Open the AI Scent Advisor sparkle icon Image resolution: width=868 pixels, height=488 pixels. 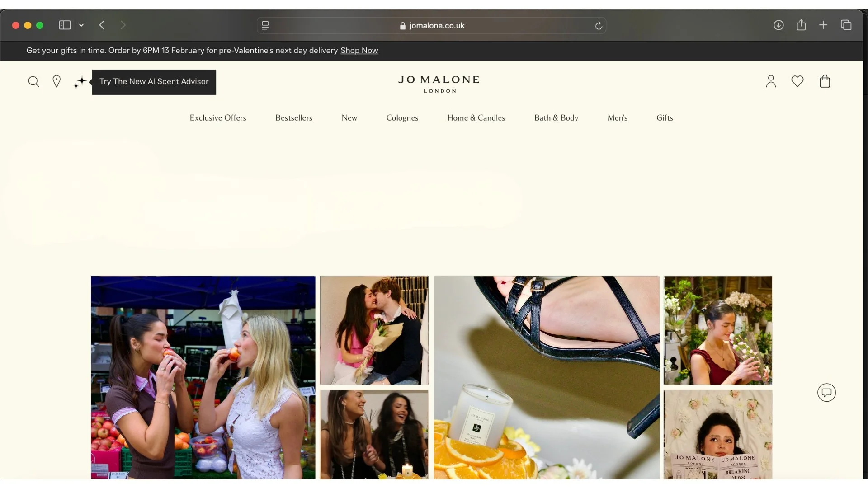[x=80, y=82]
